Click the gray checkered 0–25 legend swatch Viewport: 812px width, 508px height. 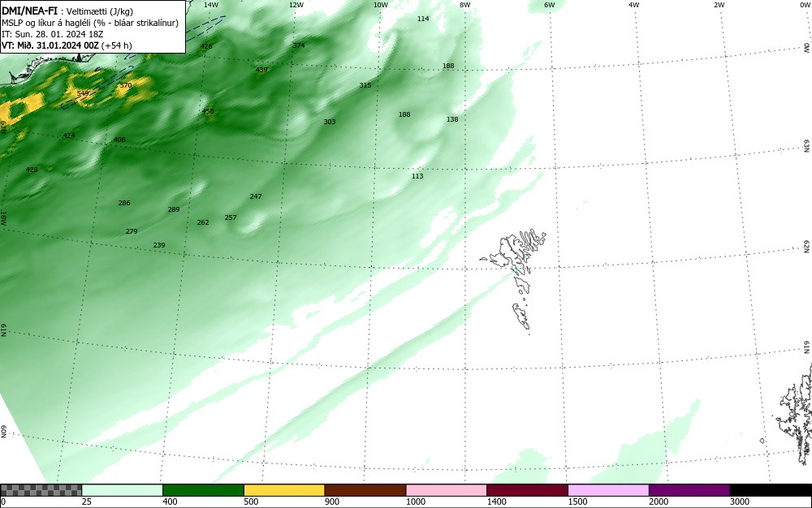point(41,490)
